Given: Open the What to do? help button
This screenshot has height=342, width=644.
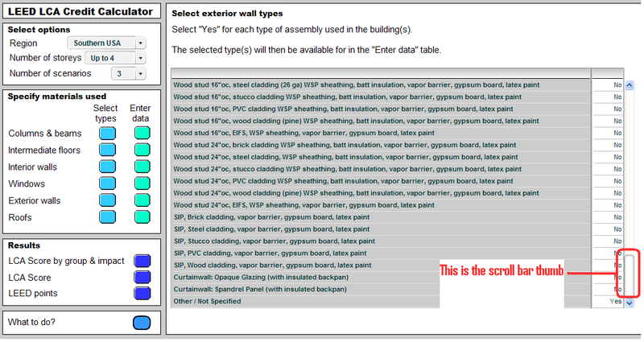Looking at the screenshot, I should [x=142, y=323].
